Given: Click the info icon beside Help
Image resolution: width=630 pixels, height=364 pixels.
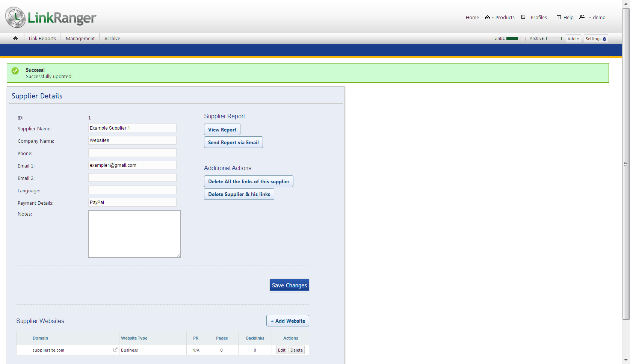Looking at the screenshot, I should tap(559, 17).
